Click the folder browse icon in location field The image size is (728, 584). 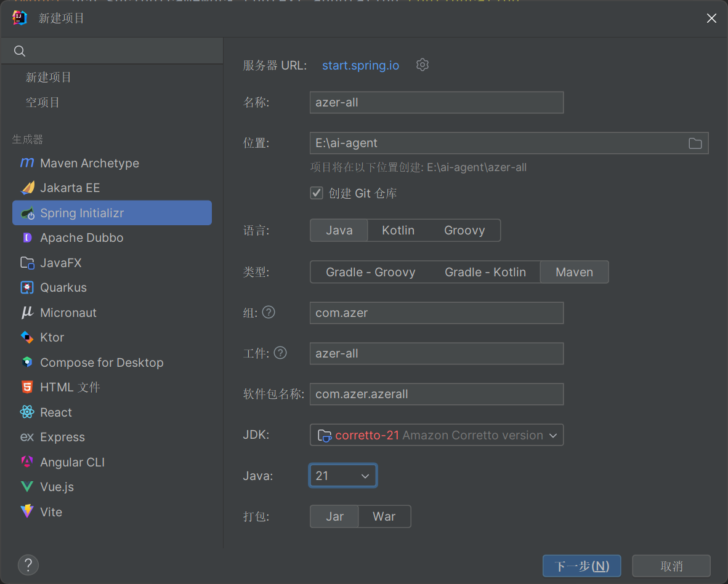point(695,143)
